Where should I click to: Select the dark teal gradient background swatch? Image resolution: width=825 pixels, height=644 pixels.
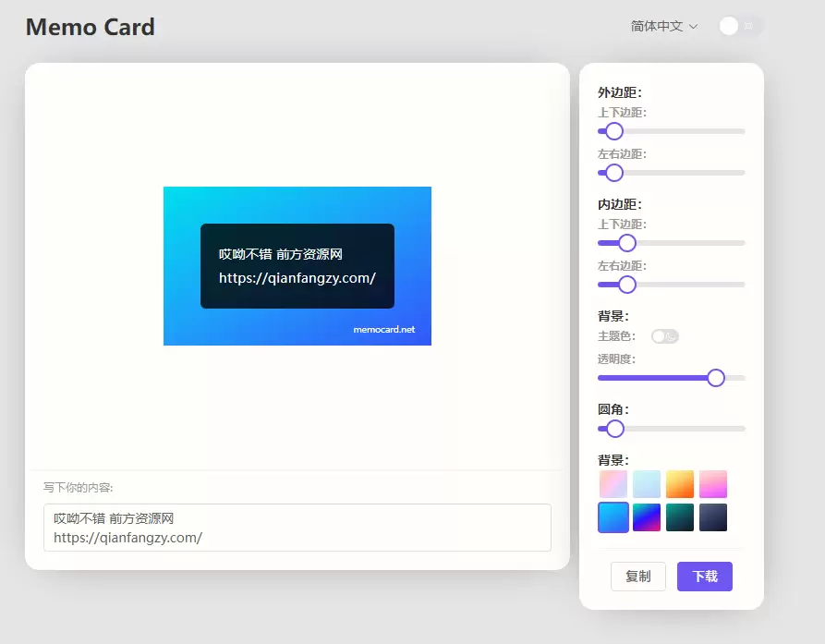click(680, 517)
